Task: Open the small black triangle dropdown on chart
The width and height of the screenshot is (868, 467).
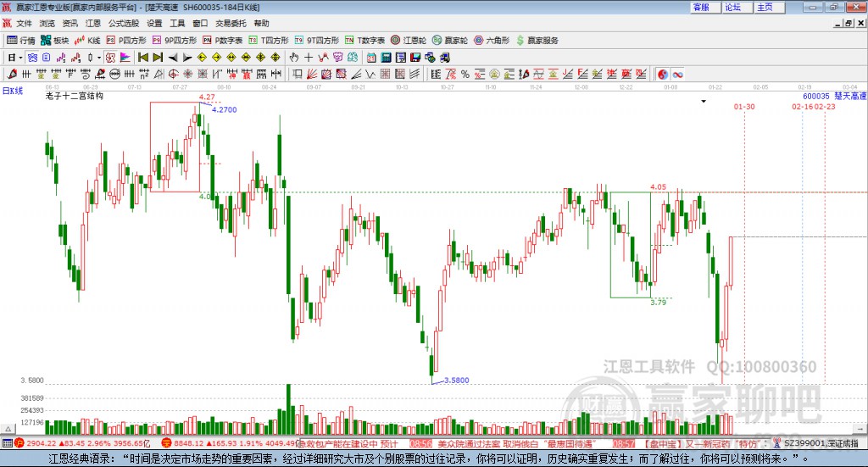Action: (x=704, y=101)
